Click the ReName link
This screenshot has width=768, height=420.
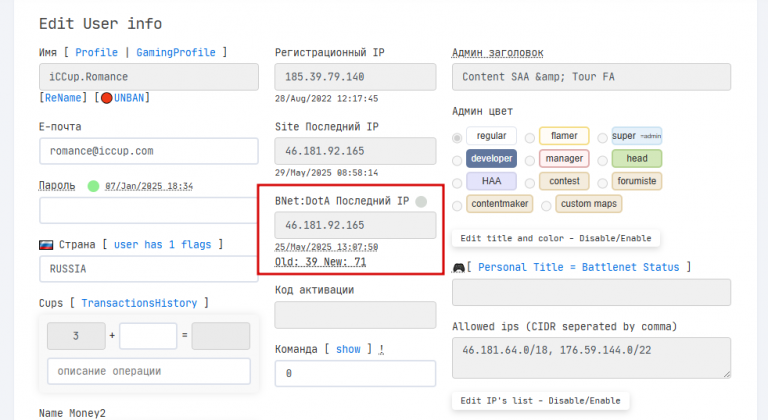pos(63,98)
